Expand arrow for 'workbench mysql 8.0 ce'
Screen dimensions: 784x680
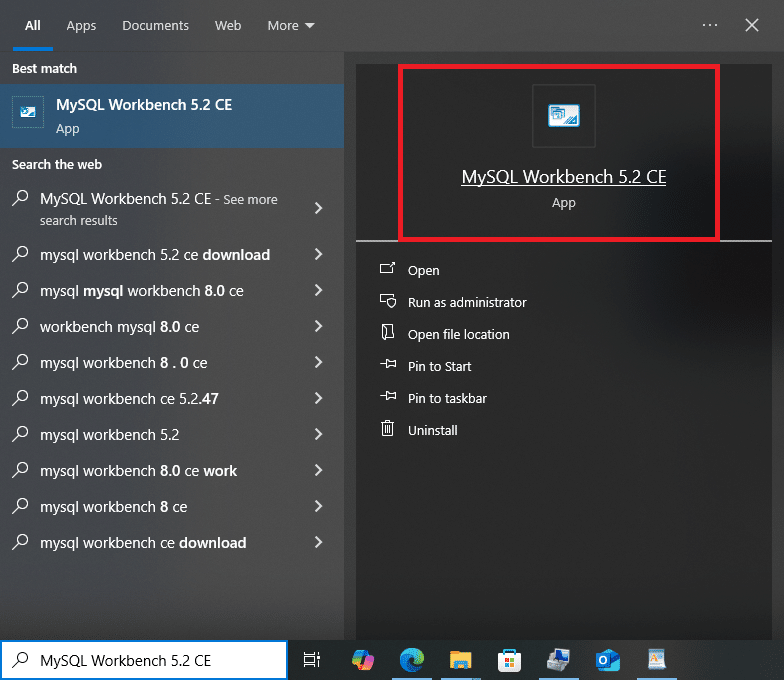pyautogui.click(x=318, y=326)
